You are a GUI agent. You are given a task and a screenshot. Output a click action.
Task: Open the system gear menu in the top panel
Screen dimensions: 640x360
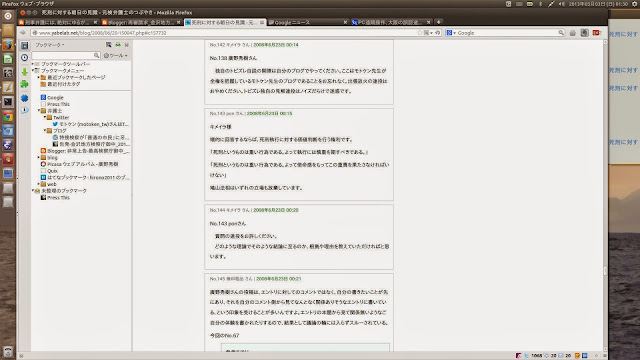click(x=635, y=4)
